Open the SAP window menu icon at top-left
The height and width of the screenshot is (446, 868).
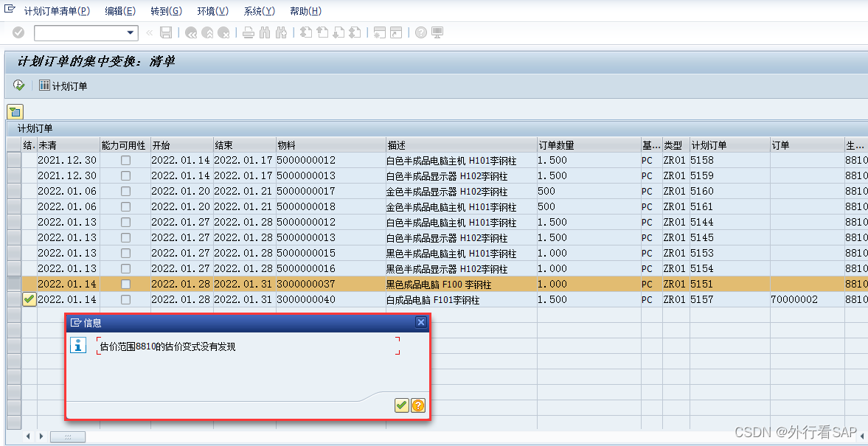pyautogui.click(x=10, y=10)
